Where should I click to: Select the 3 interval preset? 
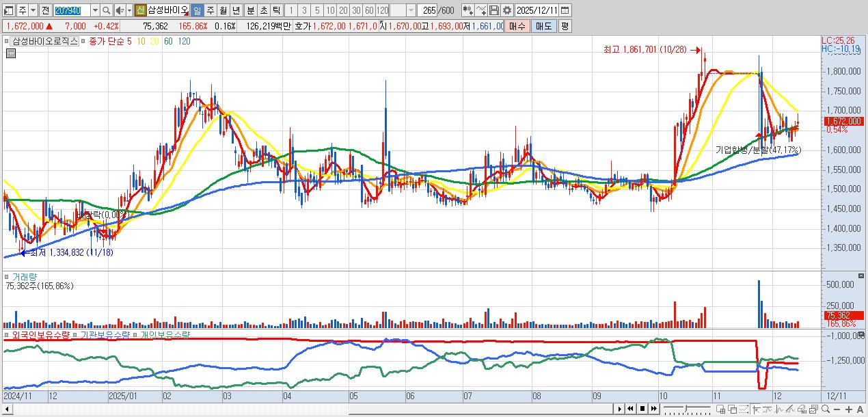304,10
